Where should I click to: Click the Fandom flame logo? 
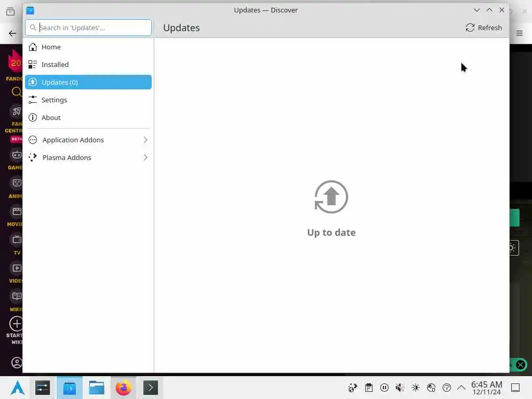coord(15,62)
